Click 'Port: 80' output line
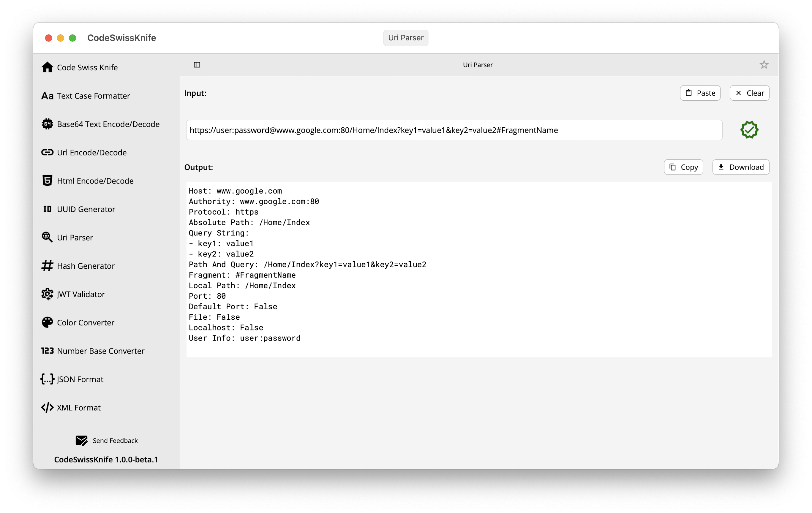Screen dimensions: 812x513 coord(207,296)
